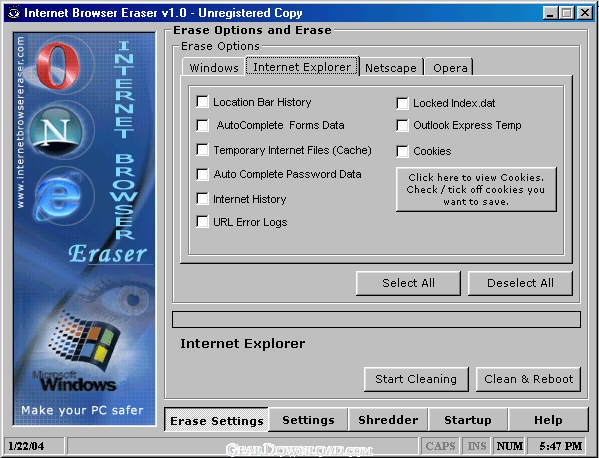Tick Outlook Express Temp checkbox
599x458 pixels.
coord(402,125)
